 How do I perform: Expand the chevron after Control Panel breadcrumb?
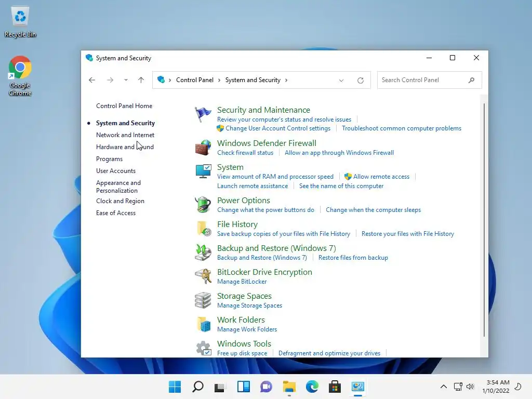point(219,80)
